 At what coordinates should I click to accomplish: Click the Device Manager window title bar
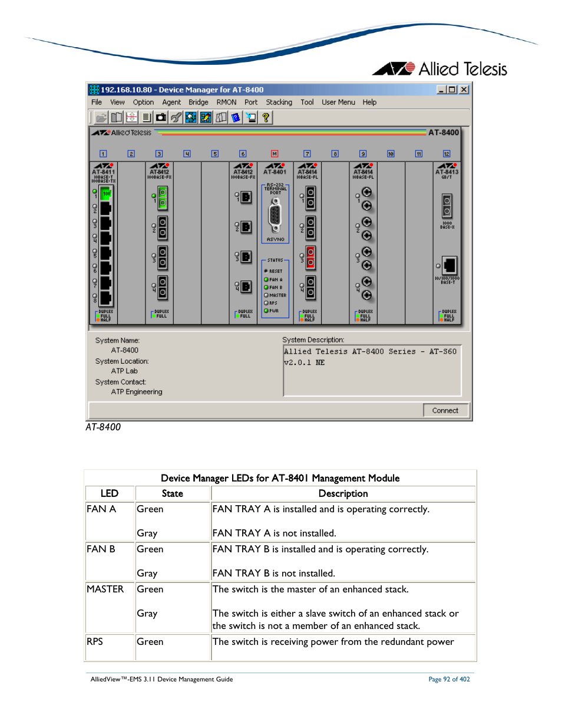point(279,90)
